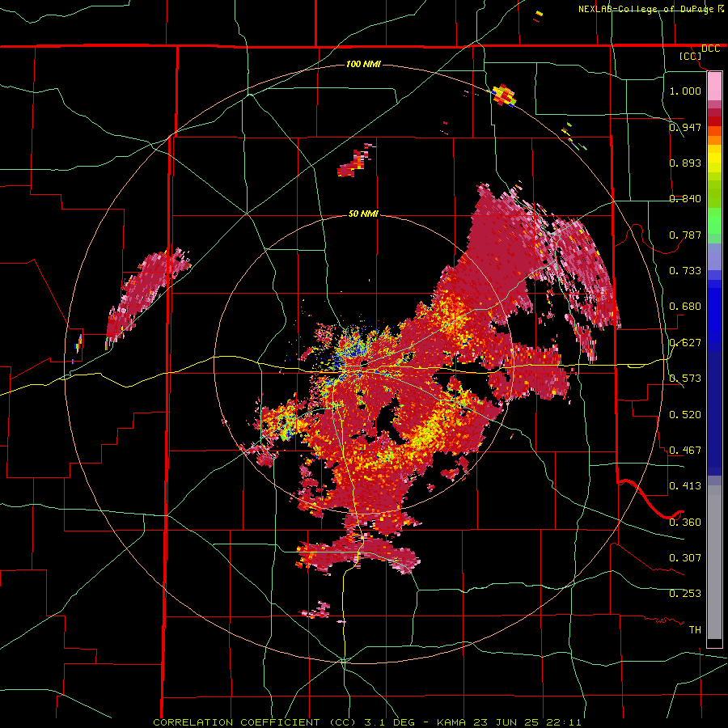Click the DCC label above the legend
Screen dimensions: 728x728
pyautogui.click(x=711, y=49)
